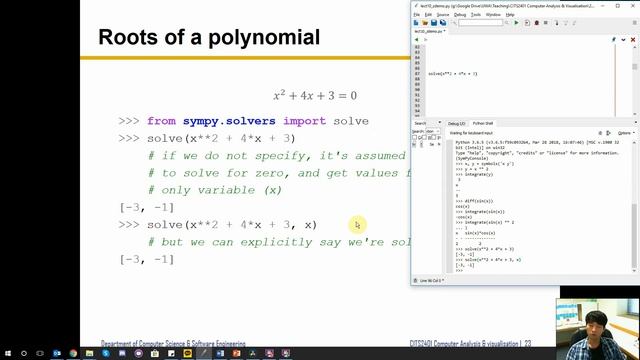This screenshot has width=640, height=360.
Task: Open Task View on the taskbar
Action: [40, 353]
